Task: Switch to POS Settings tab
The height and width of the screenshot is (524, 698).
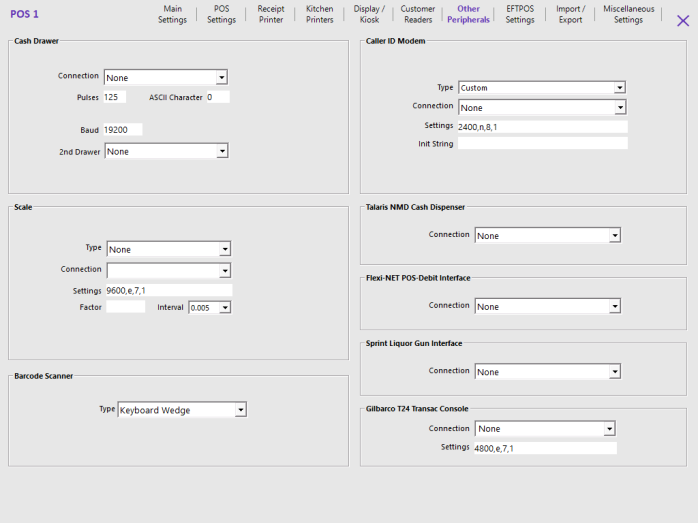Action: (221, 14)
